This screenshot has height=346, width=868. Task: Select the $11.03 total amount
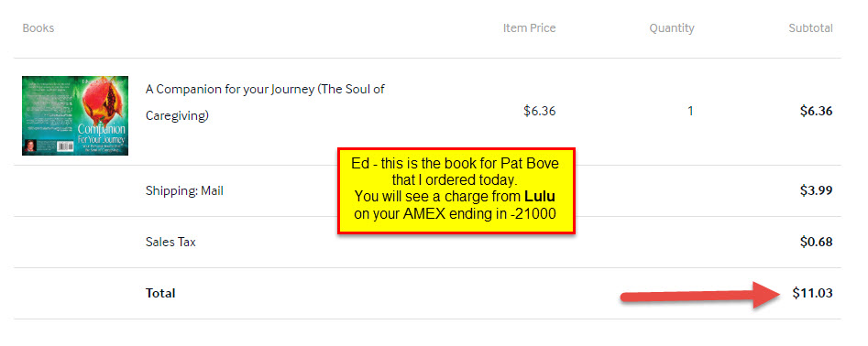pos(812,294)
